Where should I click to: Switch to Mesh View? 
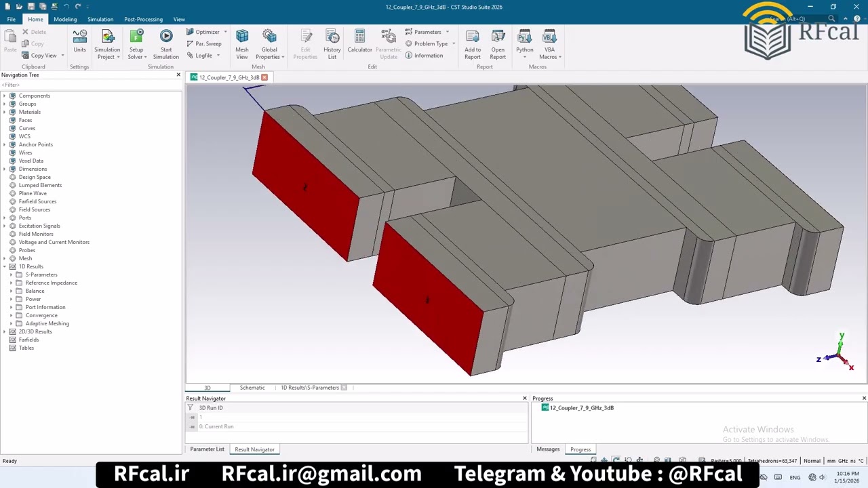[242, 45]
